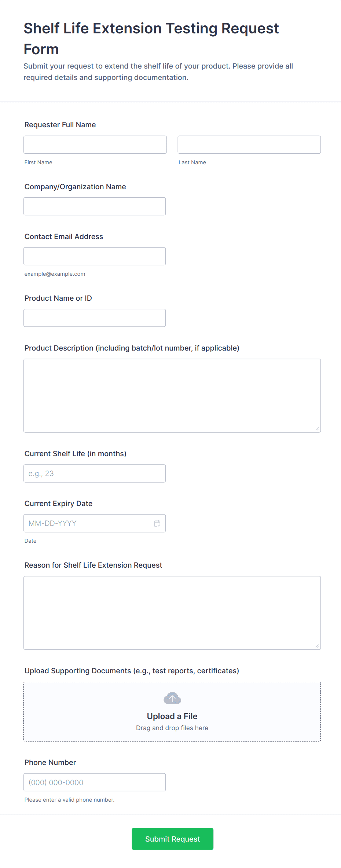This screenshot has width=341, height=868.
Task: Focus the Product Name or ID input
Action: point(95,318)
